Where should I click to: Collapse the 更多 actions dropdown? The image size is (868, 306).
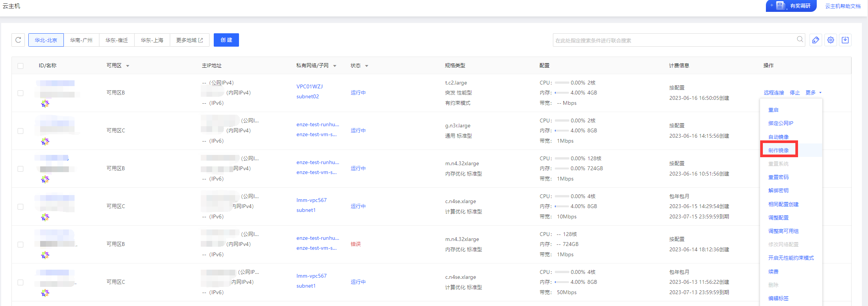813,93
